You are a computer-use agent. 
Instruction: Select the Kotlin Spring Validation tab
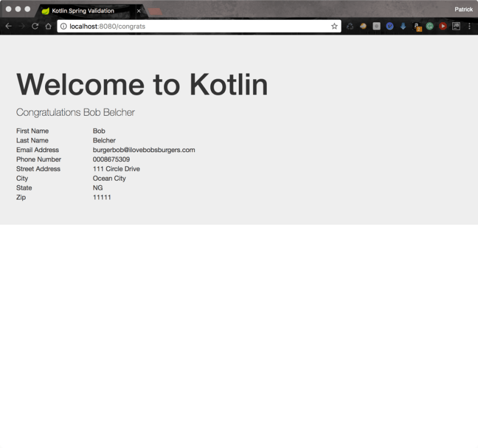(85, 11)
